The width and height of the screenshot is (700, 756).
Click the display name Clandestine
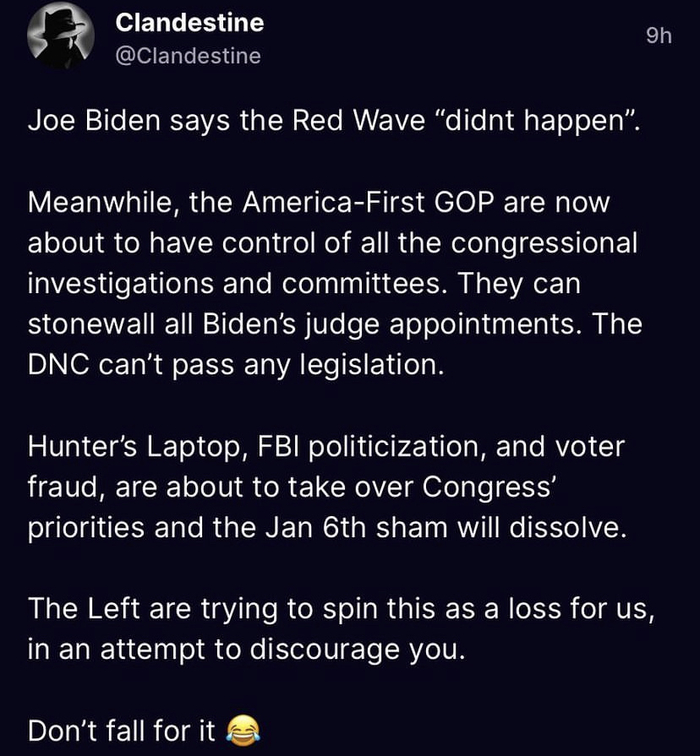point(190,22)
